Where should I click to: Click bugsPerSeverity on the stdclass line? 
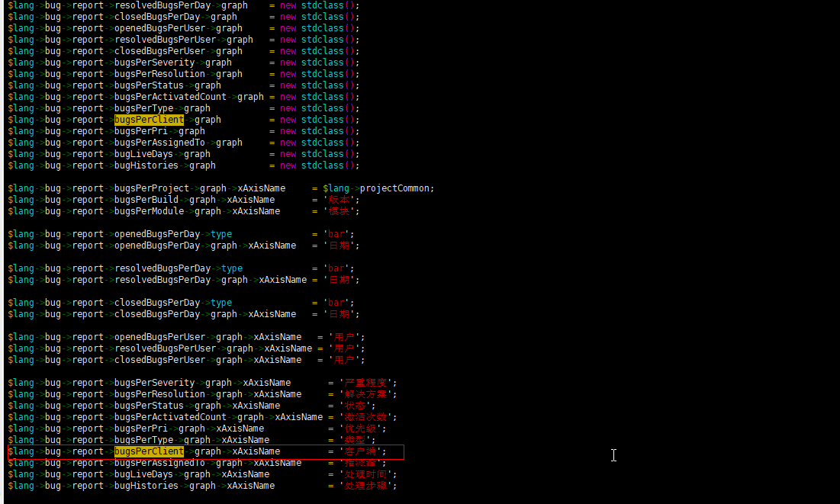[x=154, y=63]
